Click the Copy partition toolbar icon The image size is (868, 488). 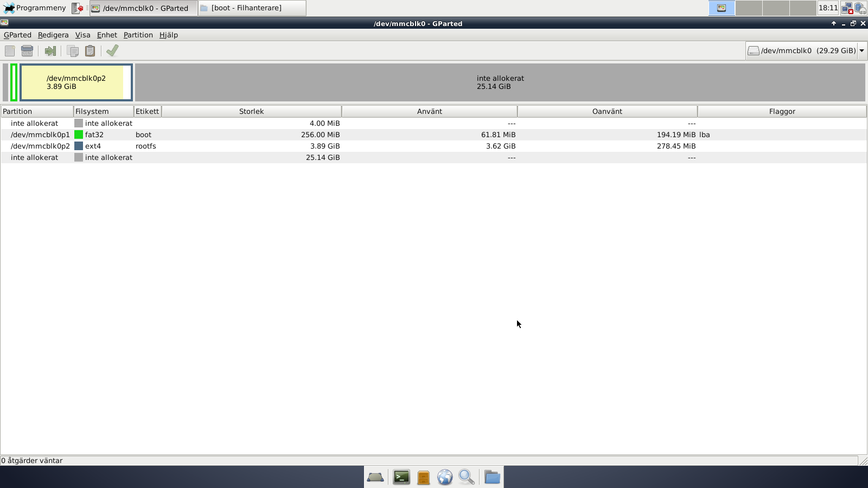pos(73,51)
